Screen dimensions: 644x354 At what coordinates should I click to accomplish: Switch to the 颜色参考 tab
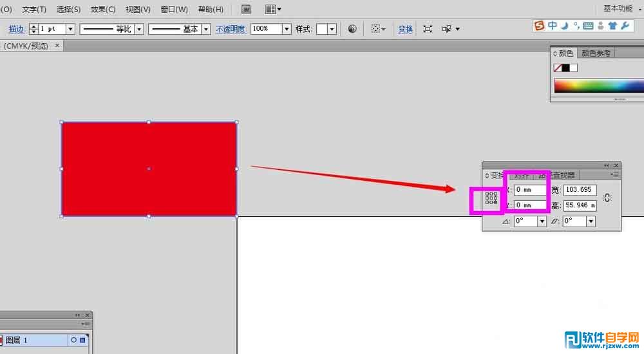[596, 53]
